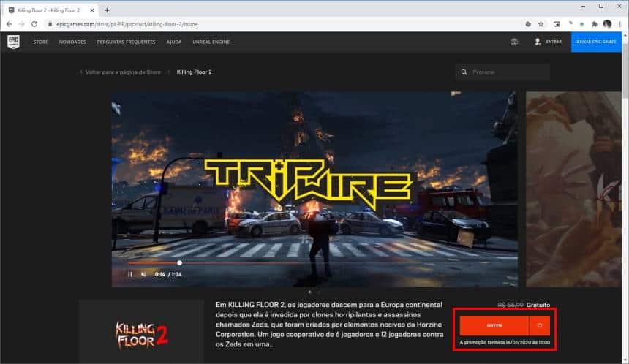The image size is (629, 364).
Task: Close the Killing Floor 2 tab
Action: 92,10
